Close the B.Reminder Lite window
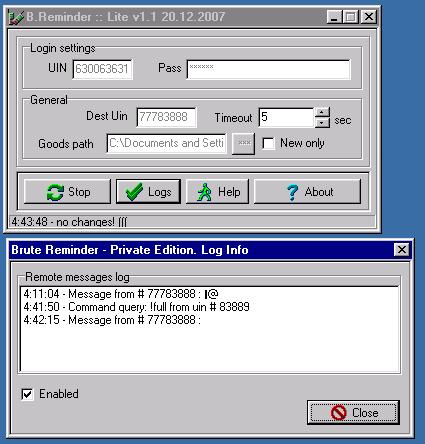This screenshot has height=444, width=425. 369,17
